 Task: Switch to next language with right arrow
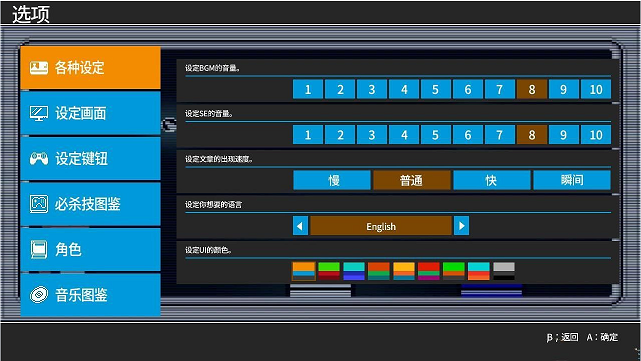point(462,226)
